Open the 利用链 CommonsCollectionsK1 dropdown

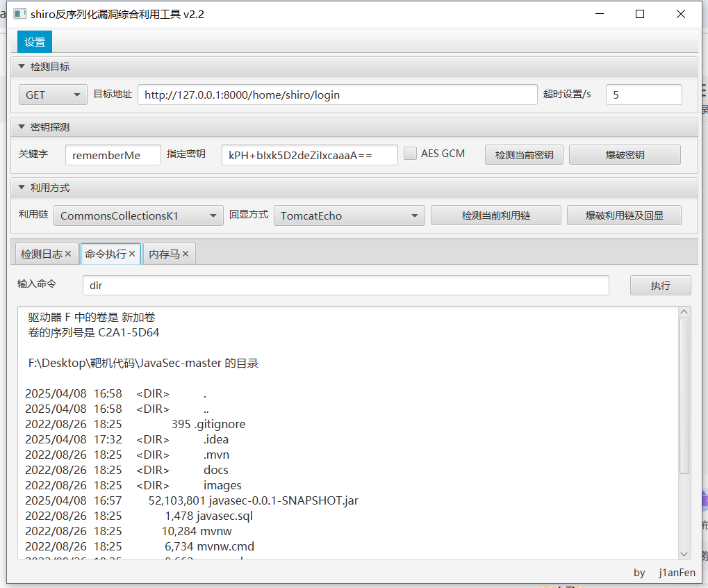point(138,216)
